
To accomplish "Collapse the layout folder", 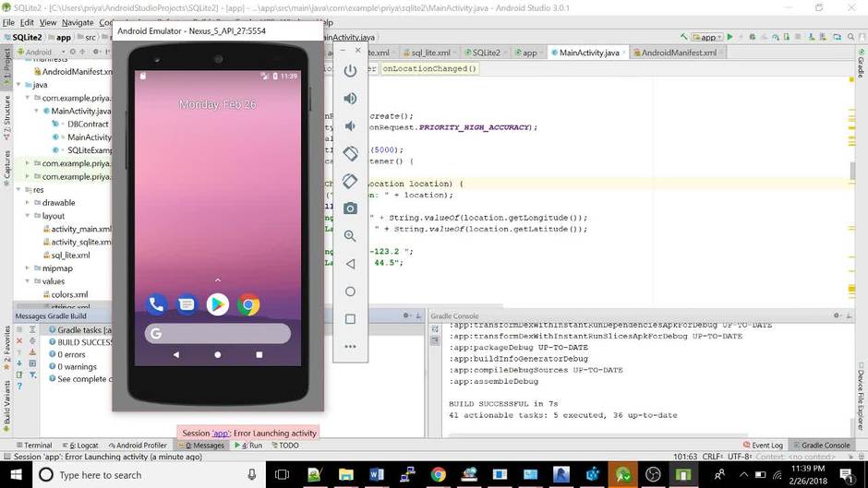I will [28, 216].
